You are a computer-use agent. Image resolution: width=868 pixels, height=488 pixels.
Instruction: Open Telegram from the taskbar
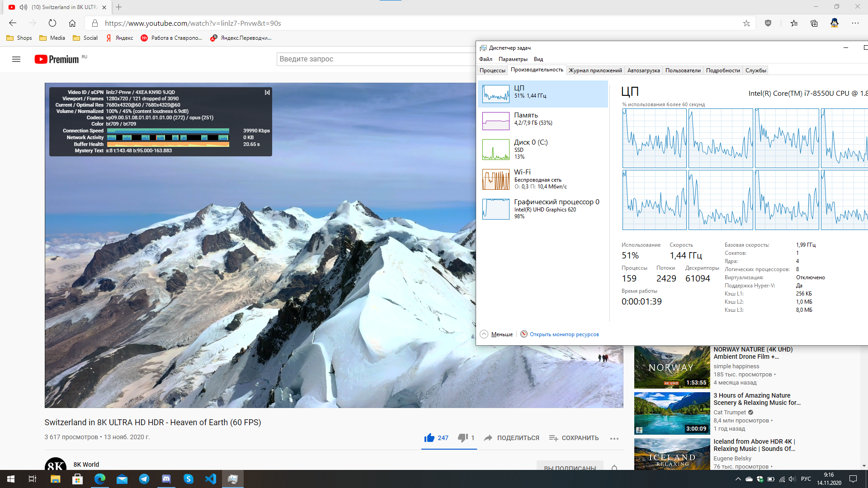pos(144,479)
